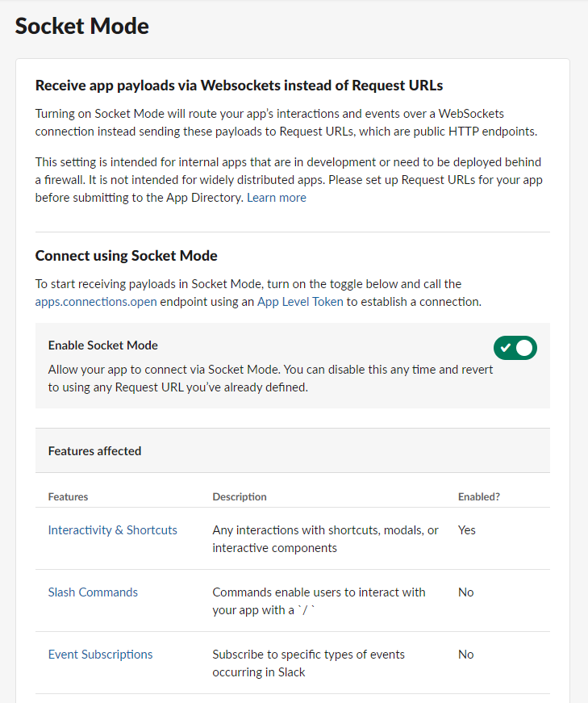Open Interactivity & Shortcuts feature link

pyautogui.click(x=112, y=530)
